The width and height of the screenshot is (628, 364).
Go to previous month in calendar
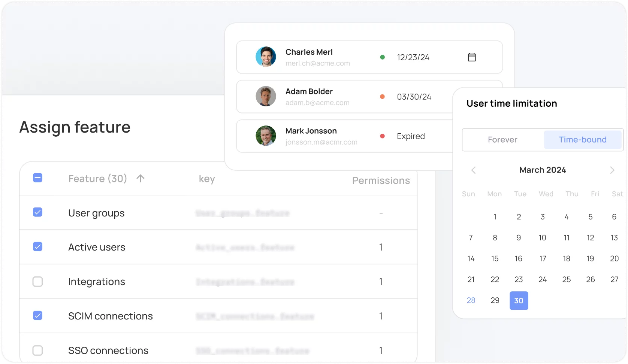click(x=473, y=170)
